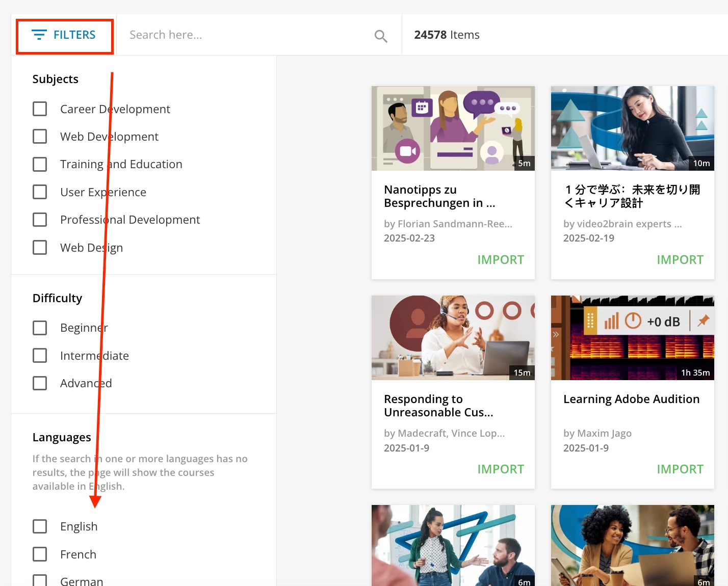Click the '2025-02-23' date text
The image size is (728, 586).
409,238
